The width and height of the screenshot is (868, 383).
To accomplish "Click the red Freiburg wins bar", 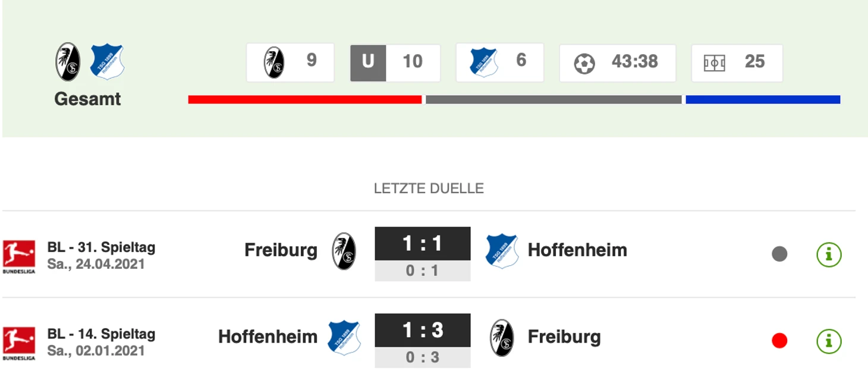I will 305,100.
